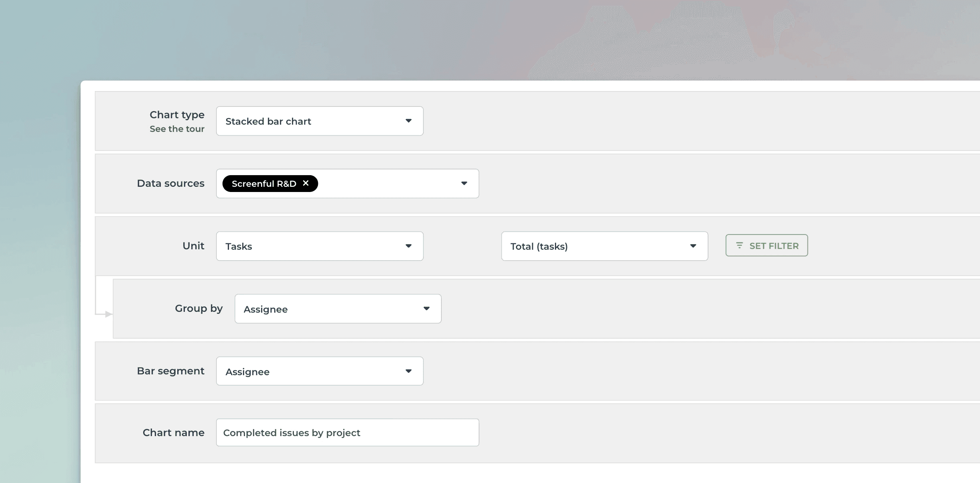Viewport: 980px width, 483px height.
Task: Click the Chart type label
Action: pos(177,114)
